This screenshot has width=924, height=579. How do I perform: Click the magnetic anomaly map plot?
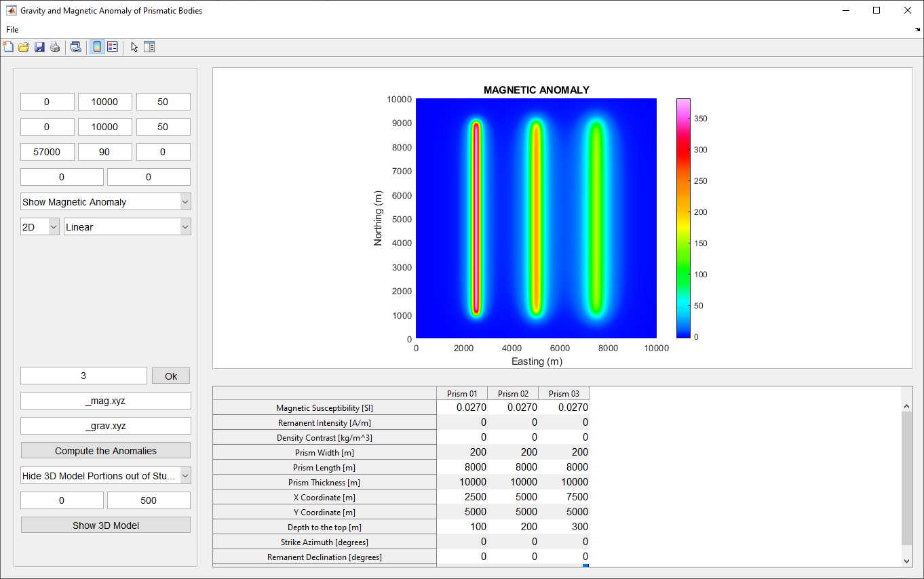coord(536,218)
